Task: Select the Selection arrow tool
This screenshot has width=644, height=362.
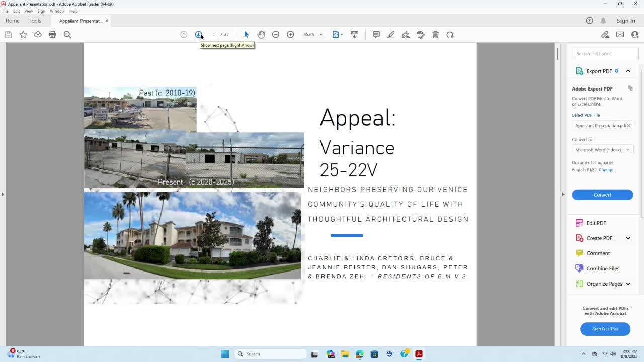Action: [246, 34]
